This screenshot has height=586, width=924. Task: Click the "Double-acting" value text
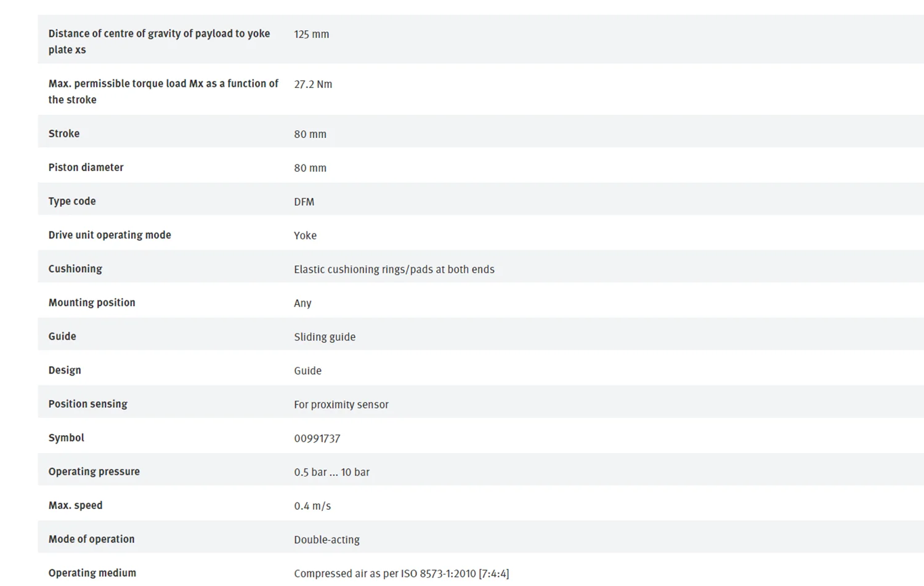coord(326,540)
